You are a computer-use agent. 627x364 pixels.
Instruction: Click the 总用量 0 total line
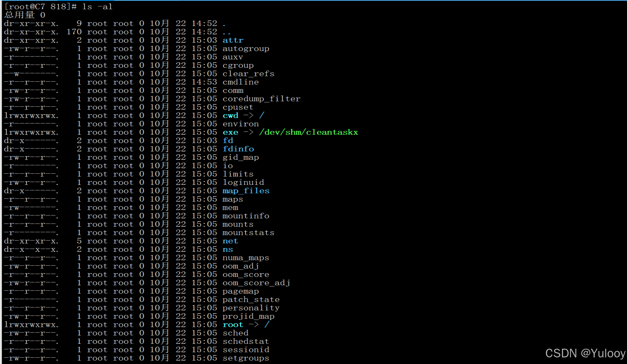[25, 15]
